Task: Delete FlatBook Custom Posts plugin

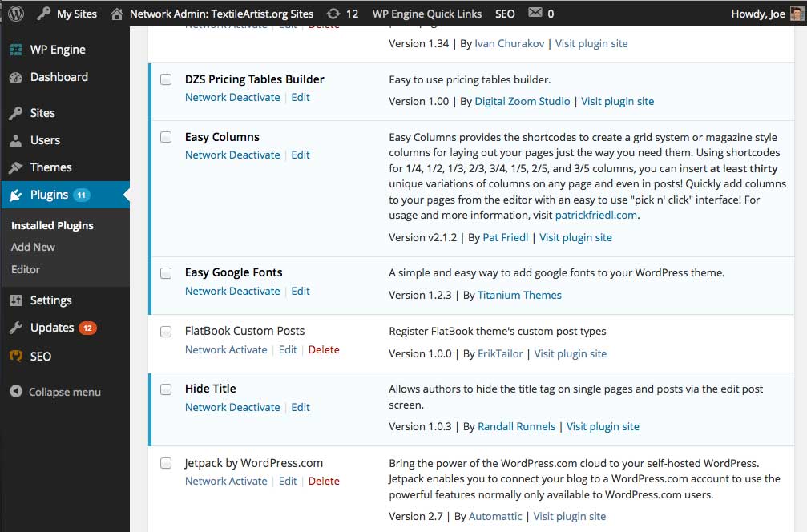Action: tap(324, 350)
